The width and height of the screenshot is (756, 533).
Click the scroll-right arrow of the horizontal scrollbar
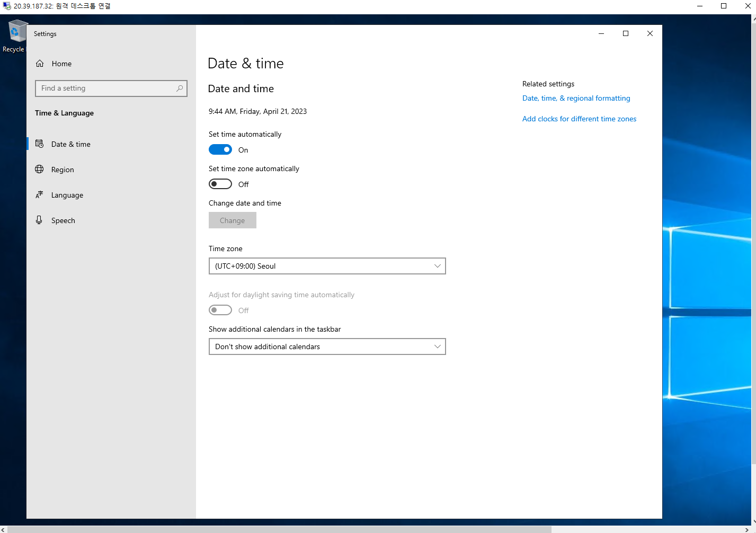point(747,529)
